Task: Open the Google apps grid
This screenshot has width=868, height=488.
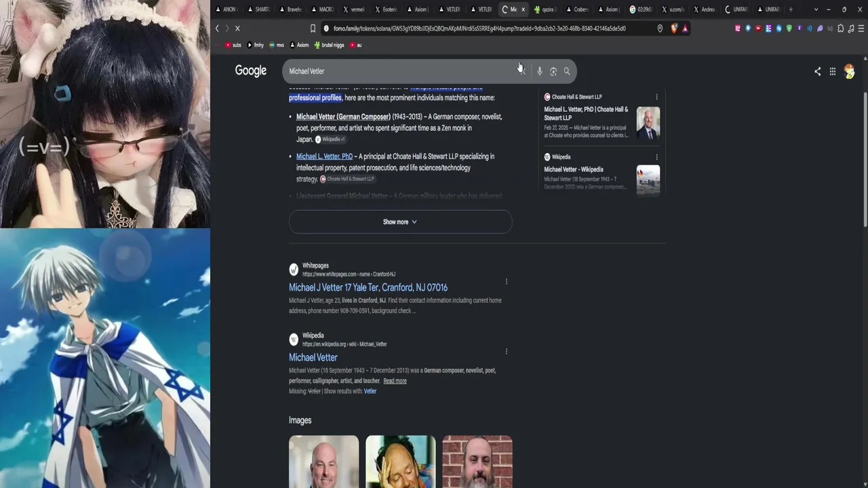Action: pyautogui.click(x=833, y=71)
